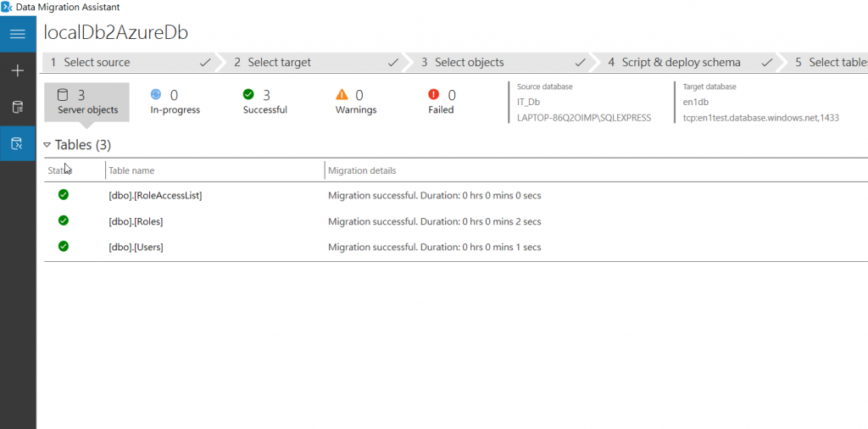The image size is (868, 429).
Task: Click the Server objects database icon
Action: 63,95
